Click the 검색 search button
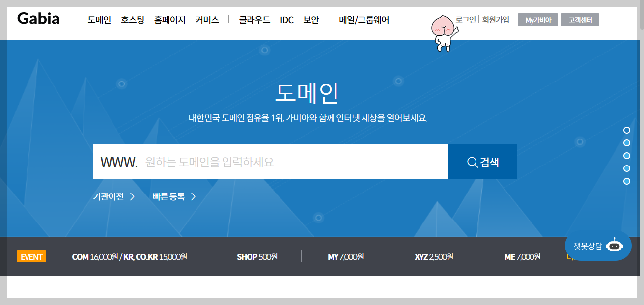The image size is (644, 305). click(483, 161)
